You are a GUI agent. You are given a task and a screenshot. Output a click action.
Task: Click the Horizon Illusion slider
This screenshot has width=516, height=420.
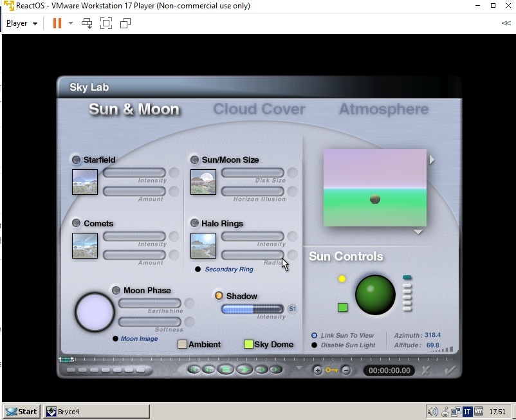pos(252,191)
